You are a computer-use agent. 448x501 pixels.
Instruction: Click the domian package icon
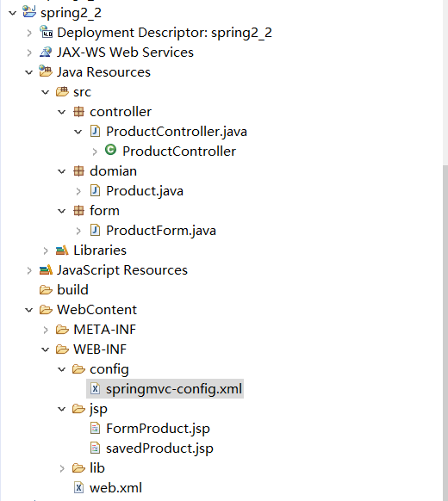[x=78, y=171]
